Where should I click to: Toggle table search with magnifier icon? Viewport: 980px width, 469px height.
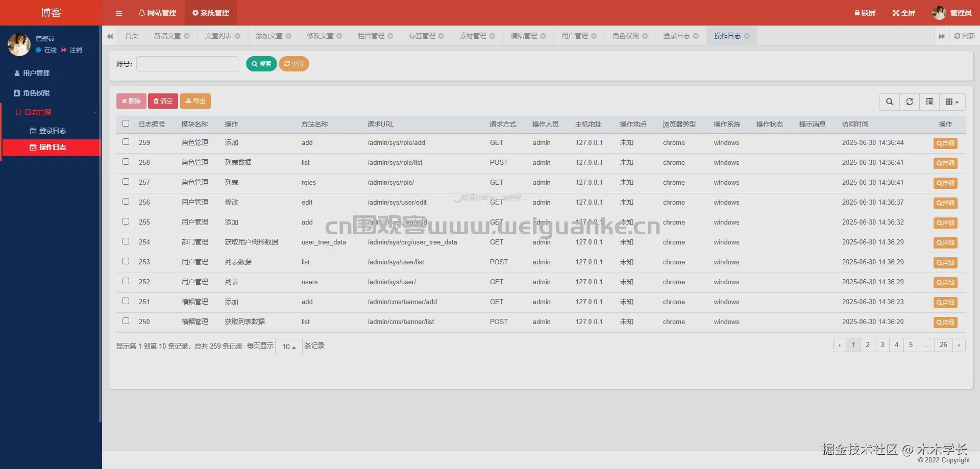pos(890,102)
